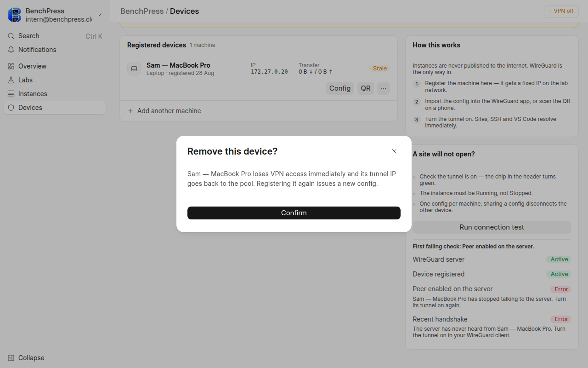Image resolution: width=588 pixels, height=368 pixels.
Task: Click the BenchPress breadcrumb link
Action: point(142,11)
